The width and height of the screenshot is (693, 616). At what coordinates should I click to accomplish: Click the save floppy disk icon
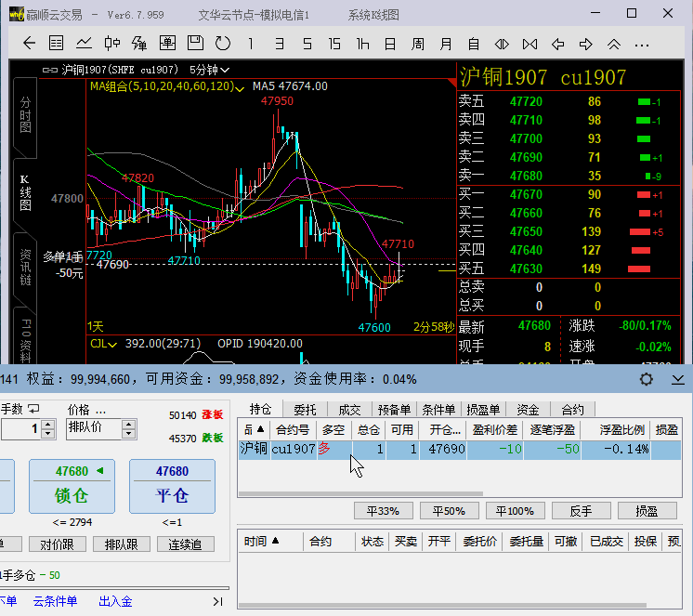pyautogui.click(x=195, y=44)
